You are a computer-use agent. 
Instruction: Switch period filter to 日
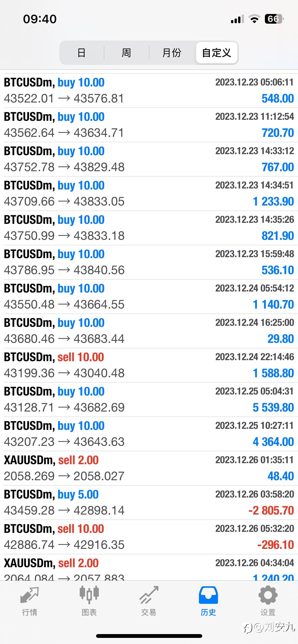click(x=82, y=53)
